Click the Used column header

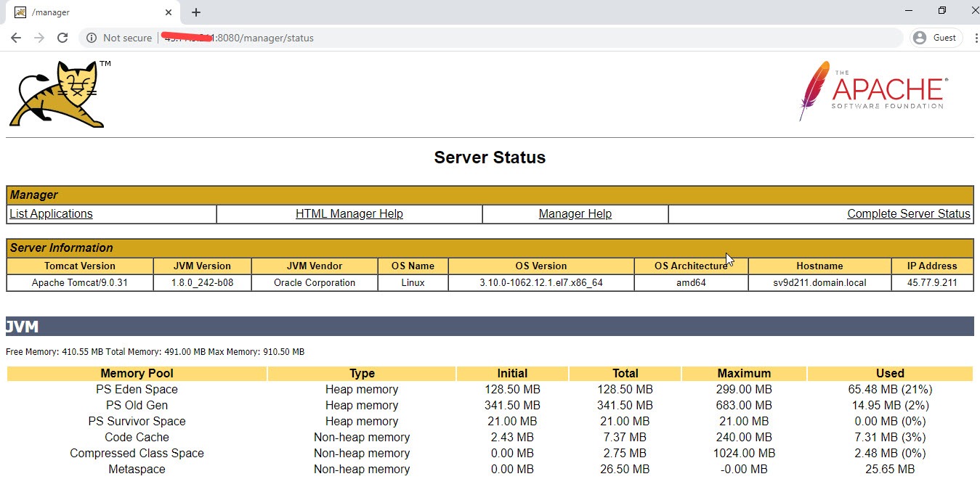tap(890, 374)
